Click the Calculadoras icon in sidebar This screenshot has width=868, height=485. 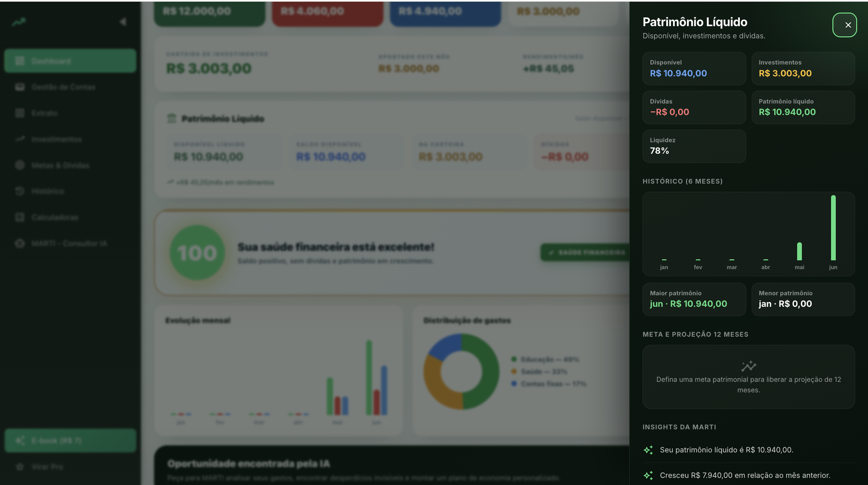click(x=20, y=217)
